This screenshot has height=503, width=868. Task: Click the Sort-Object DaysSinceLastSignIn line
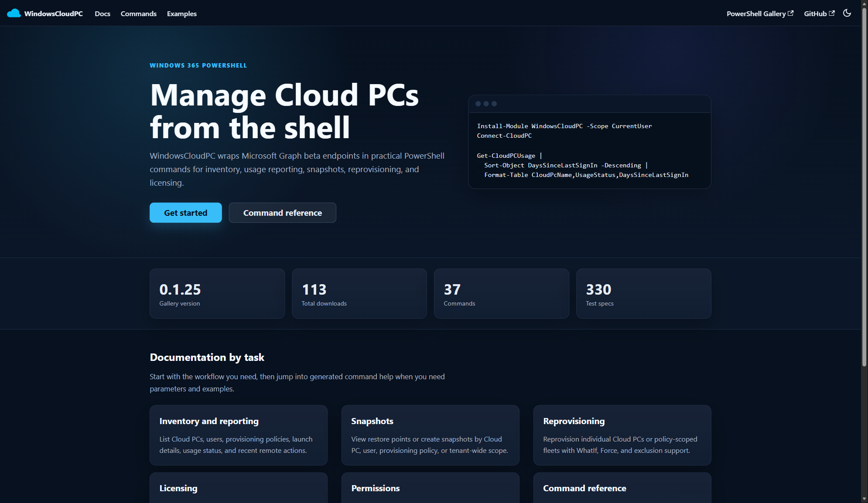coord(566,165)
